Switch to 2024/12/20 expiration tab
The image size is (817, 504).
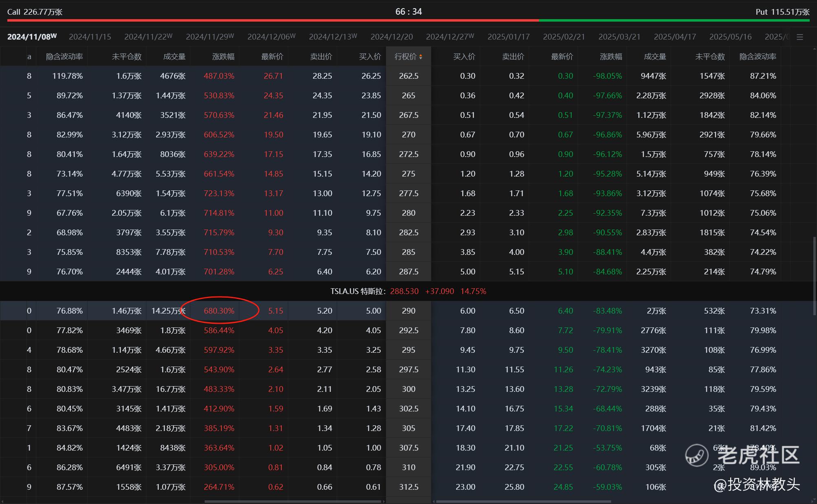click(391, 37)
